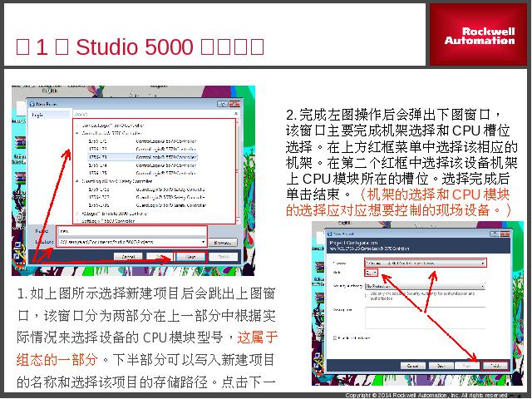Click the project Name field containing 'new'
The height and width of the screenshot is (399, 532).
coord(131,231)
